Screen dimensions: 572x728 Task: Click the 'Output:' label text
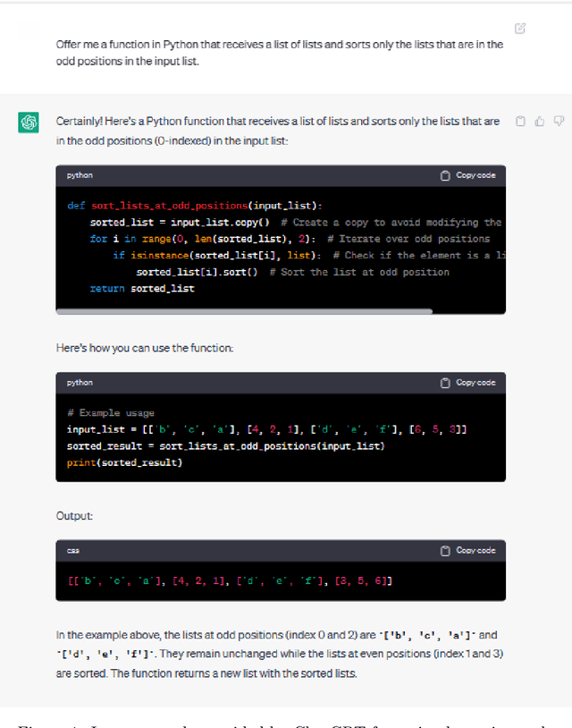click(74, 516)
